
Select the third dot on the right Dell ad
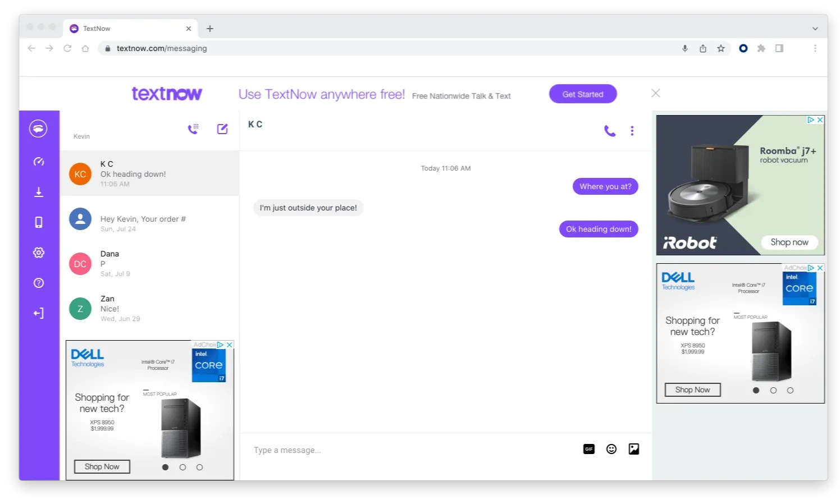coord(791,390)
